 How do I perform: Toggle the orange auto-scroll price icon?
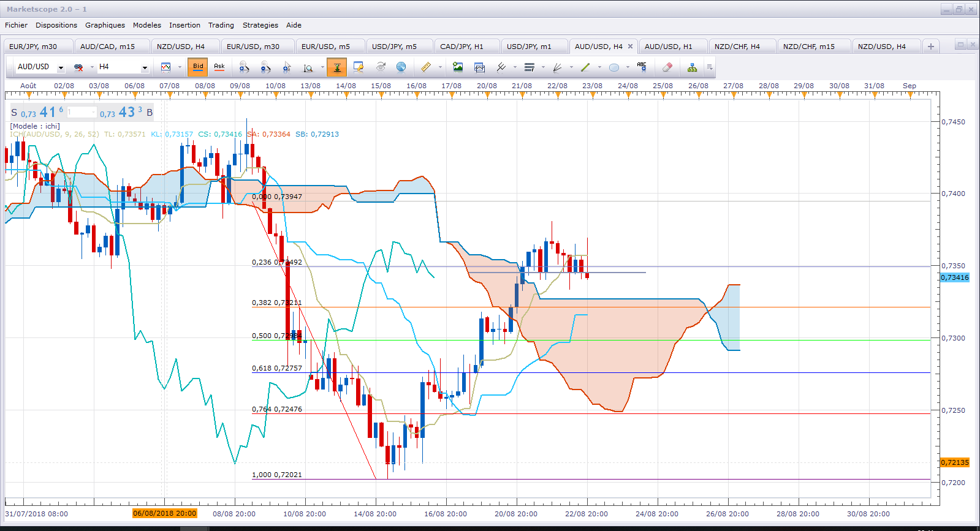[x=336, y=67]
